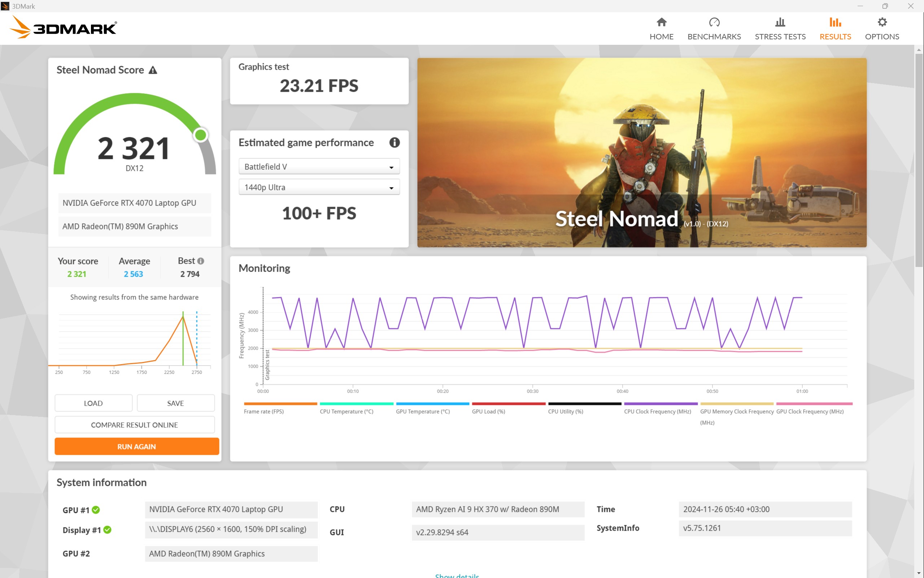Screen dimensions: 924x578
Task: Click the 3DMark logo
Action: [63, 27]
